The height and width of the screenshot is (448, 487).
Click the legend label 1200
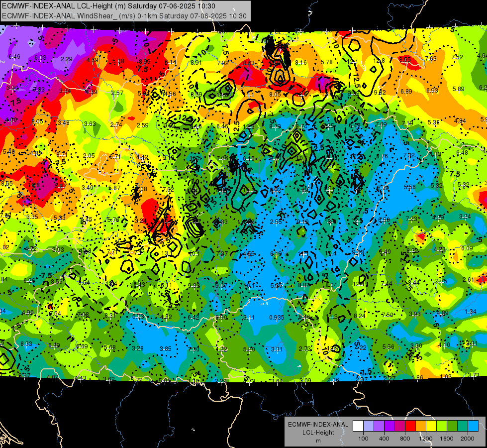(x=426, y=439)
